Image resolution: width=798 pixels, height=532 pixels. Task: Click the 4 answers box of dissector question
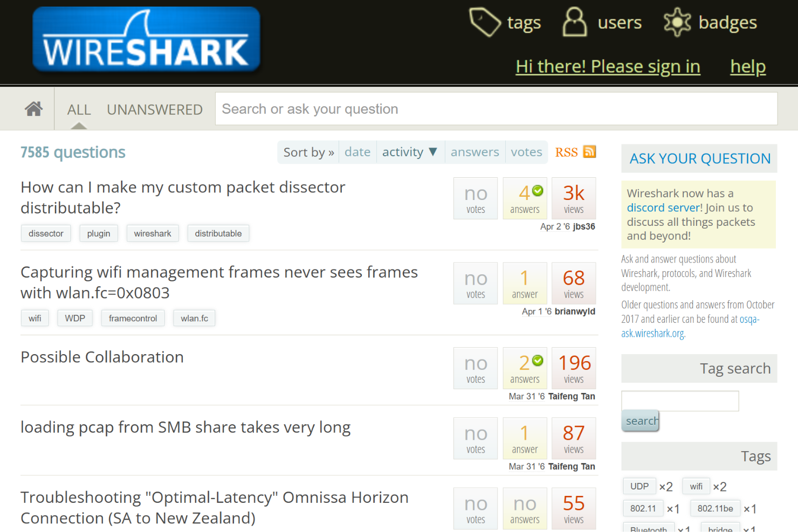(525, 198)
